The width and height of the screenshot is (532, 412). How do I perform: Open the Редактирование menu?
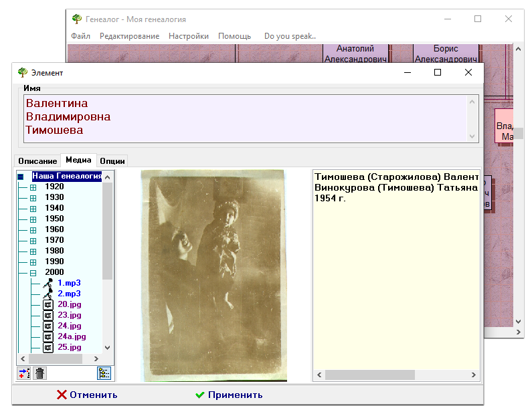pyautogui.click(x=129, y=36)
